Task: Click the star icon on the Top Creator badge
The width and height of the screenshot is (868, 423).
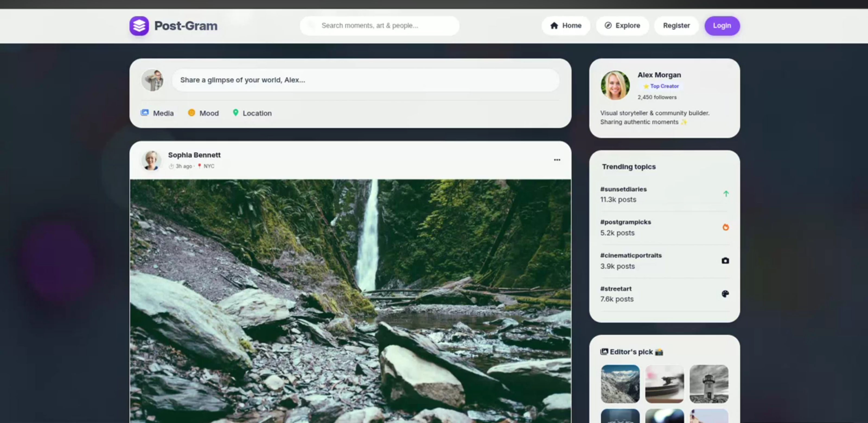Action: coord(646,86)
